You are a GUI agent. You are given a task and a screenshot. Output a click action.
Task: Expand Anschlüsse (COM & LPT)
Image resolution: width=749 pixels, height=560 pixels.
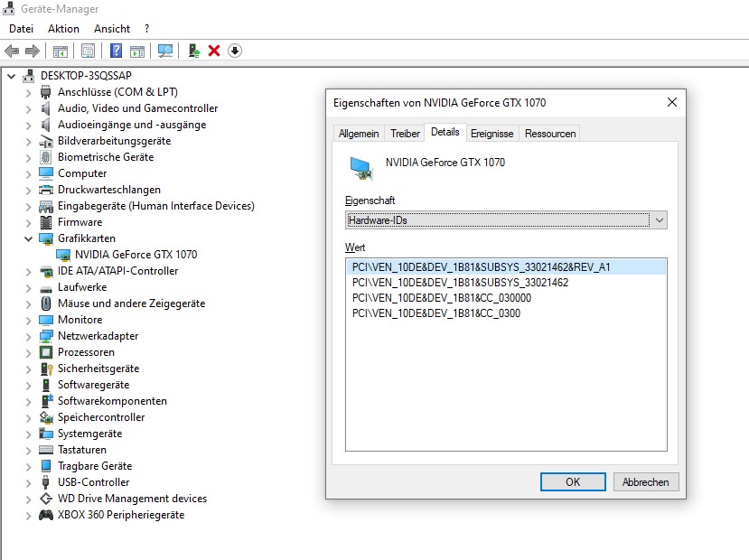[x=29, y=92]
